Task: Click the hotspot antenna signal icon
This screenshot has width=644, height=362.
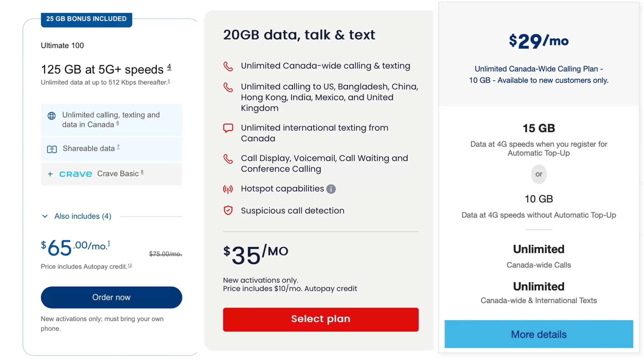Action: coord(228,189)
